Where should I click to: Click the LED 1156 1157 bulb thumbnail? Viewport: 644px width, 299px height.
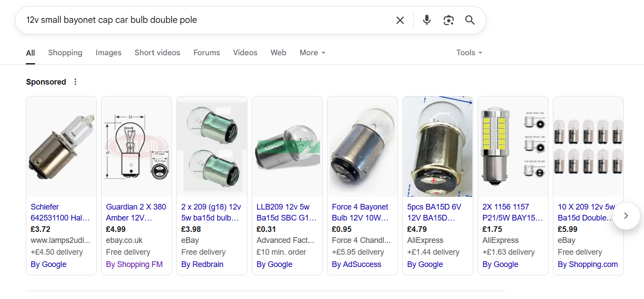click(x=513, y=147)
